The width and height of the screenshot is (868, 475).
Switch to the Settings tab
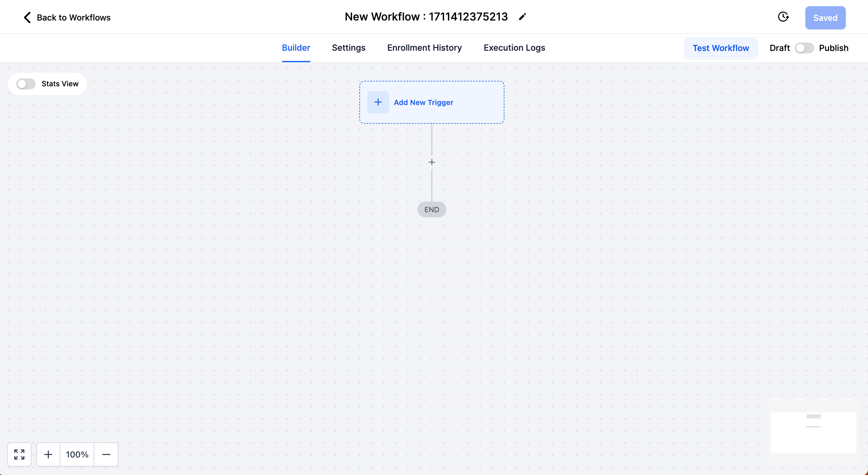coord(349,48)
